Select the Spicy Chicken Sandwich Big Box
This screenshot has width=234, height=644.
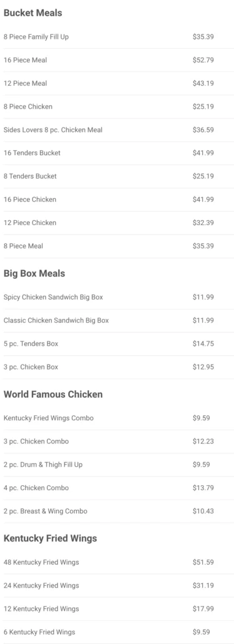pyautogui.click(x=117, y=297)
